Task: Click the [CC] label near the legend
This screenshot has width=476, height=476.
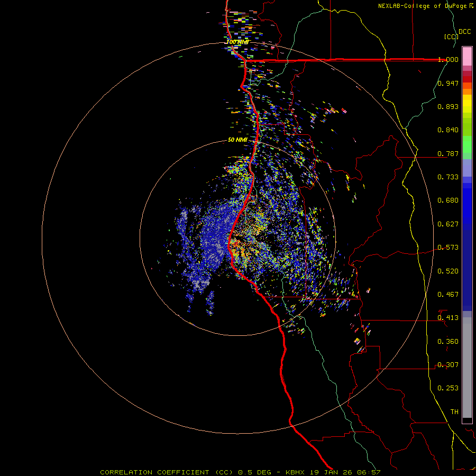Action: point(451,36)
